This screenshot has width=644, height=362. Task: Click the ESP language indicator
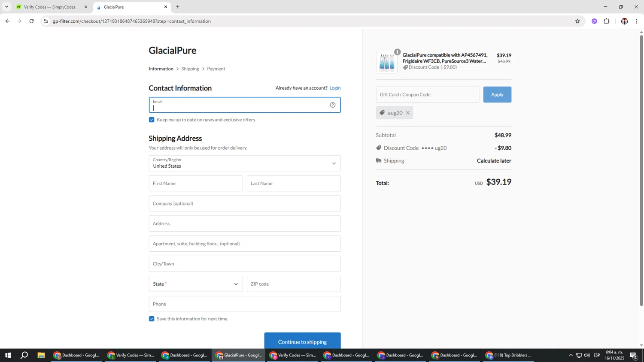597,355
